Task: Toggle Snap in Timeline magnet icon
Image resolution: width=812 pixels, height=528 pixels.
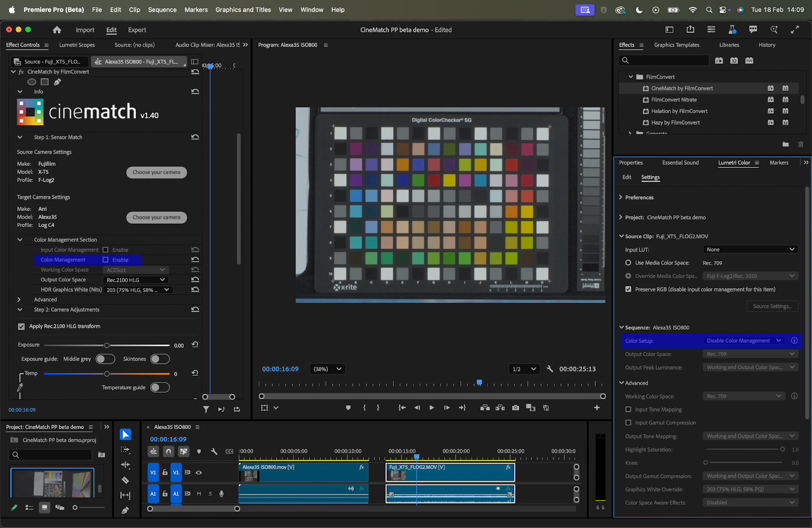Action: [168, 451]
